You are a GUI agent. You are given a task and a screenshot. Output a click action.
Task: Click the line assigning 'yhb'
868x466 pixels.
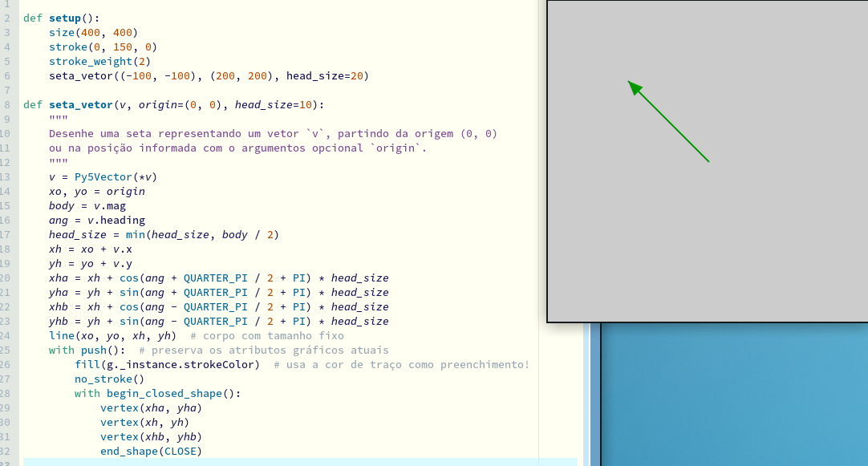219,321
